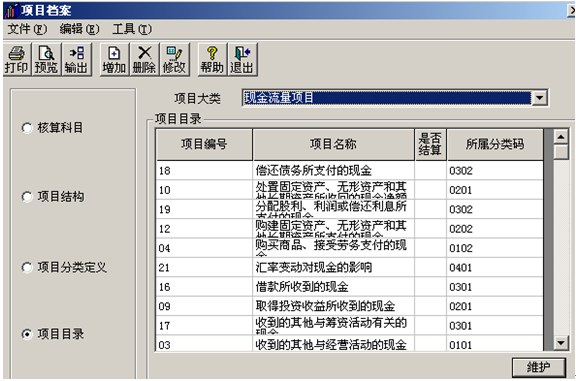The image size is (576, 381).
Task: Select row 取得投资收益所收到的现金
Action: point(350,306)
